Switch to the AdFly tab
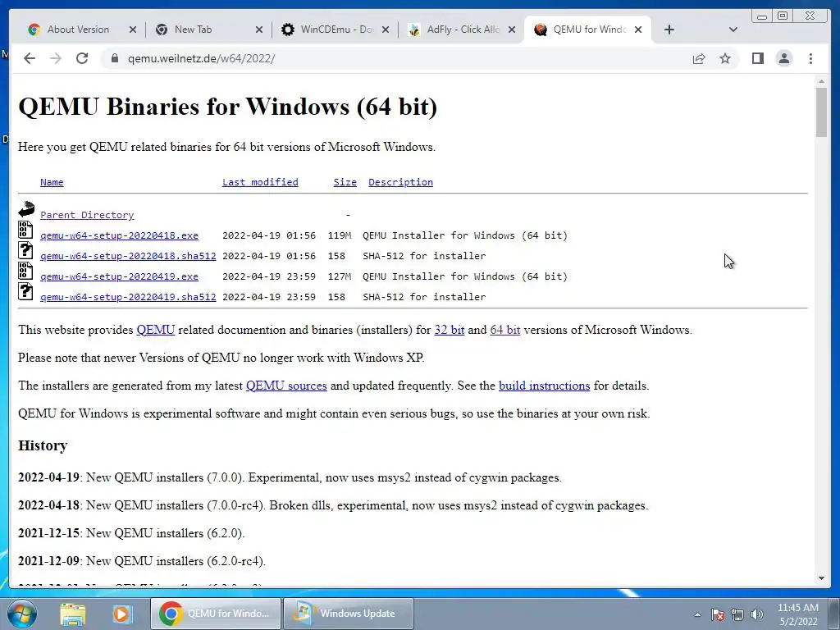 coord(463,30)
